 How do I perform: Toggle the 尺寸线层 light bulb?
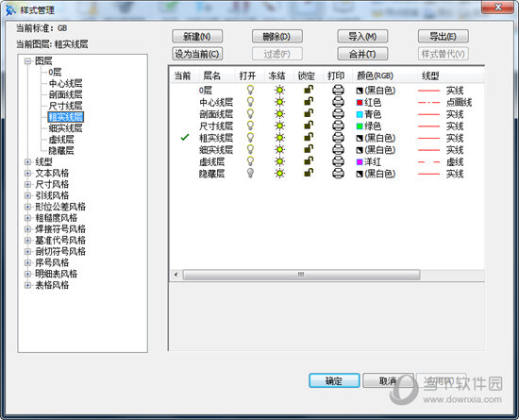click(251, 126)
